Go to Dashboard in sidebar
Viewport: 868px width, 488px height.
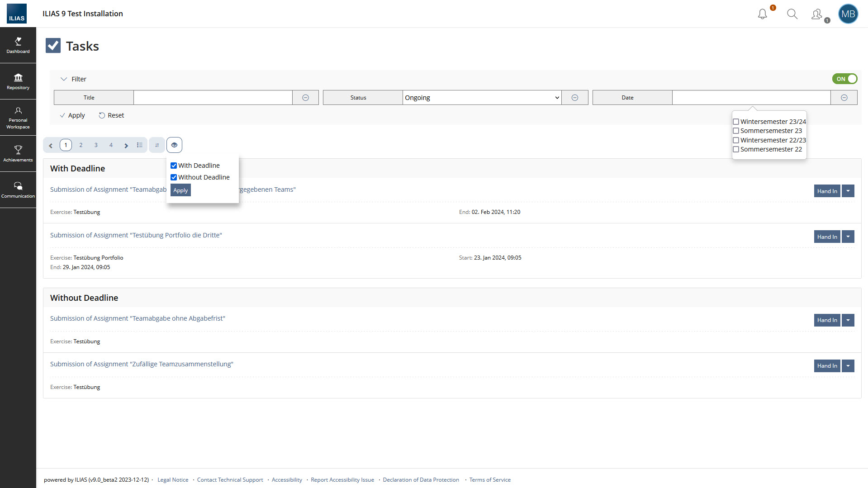click(18, 45)
